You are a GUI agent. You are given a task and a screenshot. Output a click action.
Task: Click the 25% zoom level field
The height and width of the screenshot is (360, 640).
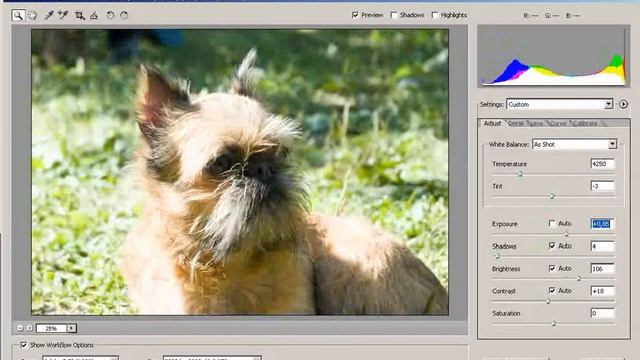[51, 328]
